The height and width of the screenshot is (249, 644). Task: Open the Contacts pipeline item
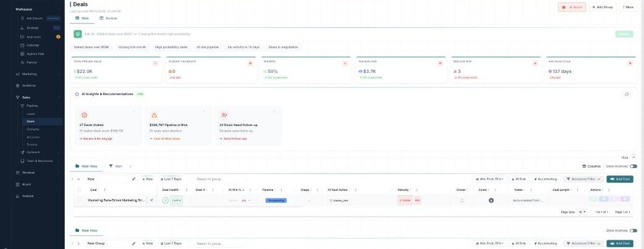coord(33,129)
